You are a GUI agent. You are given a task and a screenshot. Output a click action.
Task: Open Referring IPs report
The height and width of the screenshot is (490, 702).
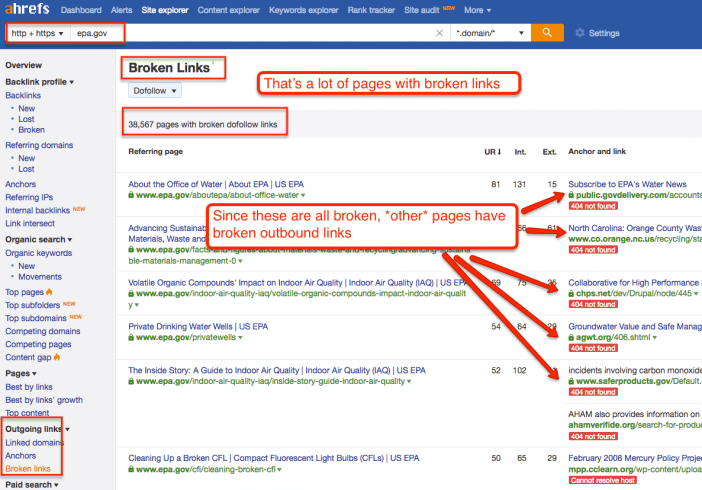tap(29, 197)
